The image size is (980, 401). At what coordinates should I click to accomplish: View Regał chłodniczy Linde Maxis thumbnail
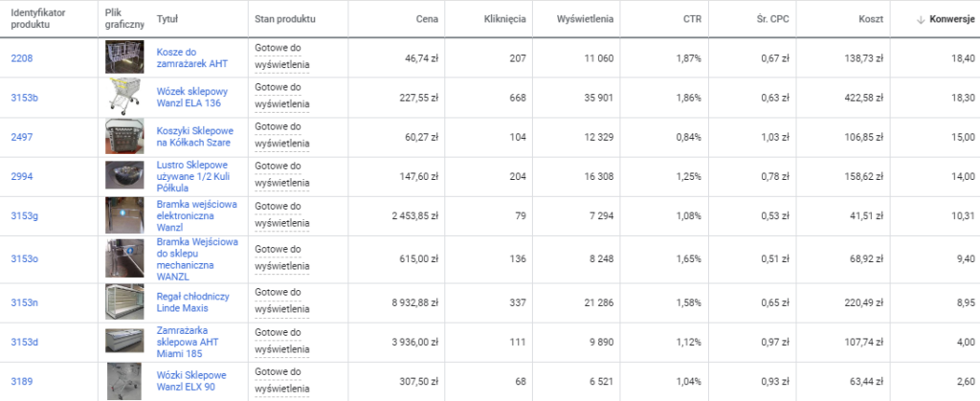124,303
